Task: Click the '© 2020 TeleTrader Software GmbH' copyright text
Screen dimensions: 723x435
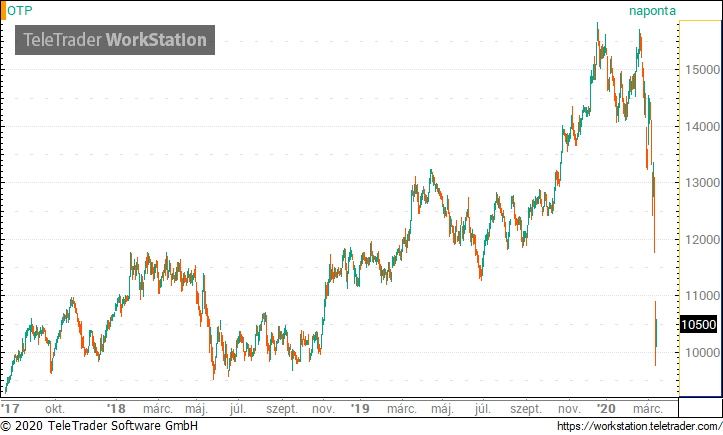Action: click(99, 426)
